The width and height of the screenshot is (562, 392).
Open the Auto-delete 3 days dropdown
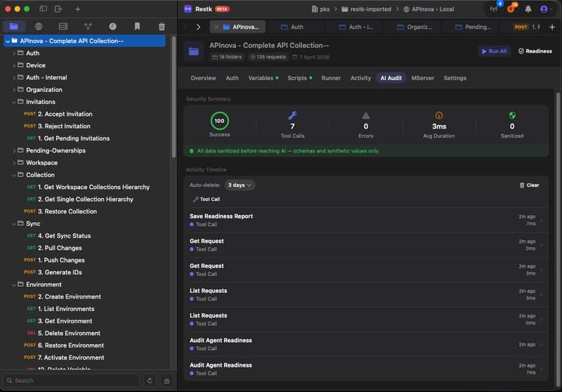(x=240, y=185)
